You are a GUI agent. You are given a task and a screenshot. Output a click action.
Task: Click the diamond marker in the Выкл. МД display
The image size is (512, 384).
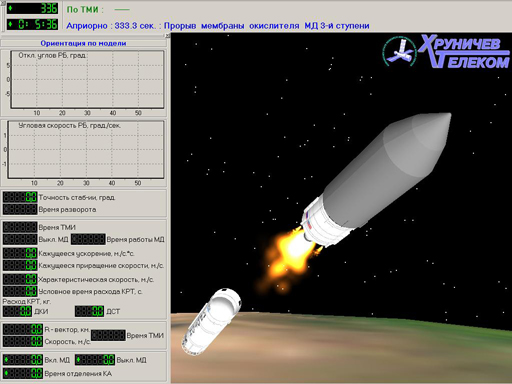(x=78, y=360)
